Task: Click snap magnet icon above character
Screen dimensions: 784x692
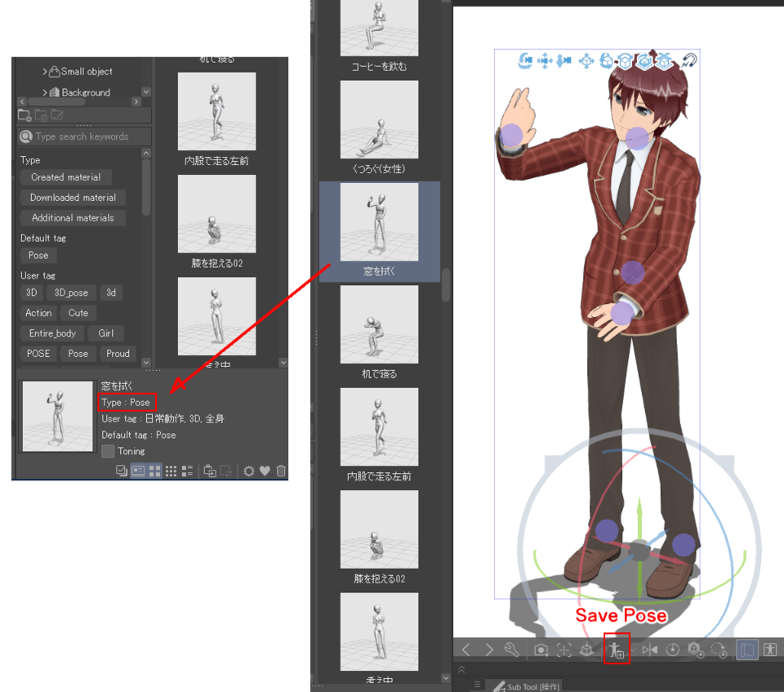Action: [689, 60]
